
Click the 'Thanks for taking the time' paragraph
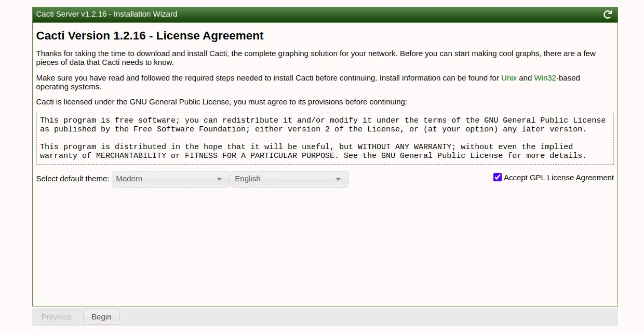click(316, 58)
